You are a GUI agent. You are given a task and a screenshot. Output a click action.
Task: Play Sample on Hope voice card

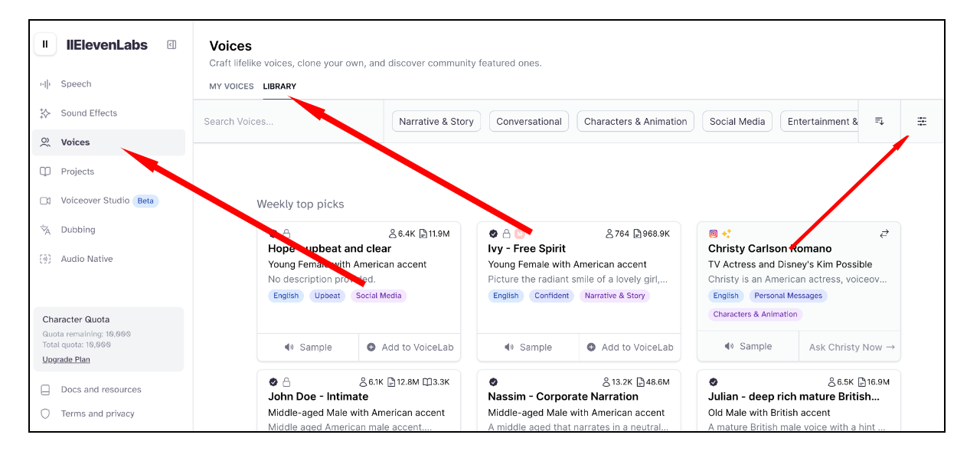pyautogui.click(x=308, y=347)
